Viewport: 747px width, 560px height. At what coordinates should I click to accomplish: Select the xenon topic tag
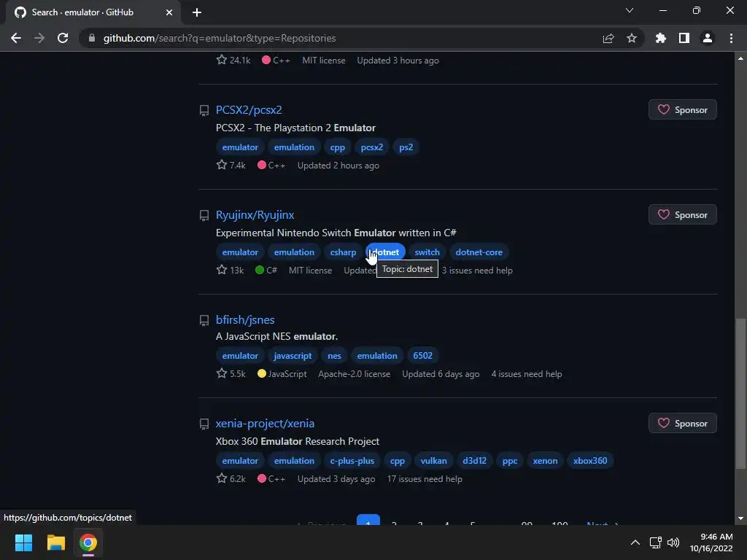(545, 461)
